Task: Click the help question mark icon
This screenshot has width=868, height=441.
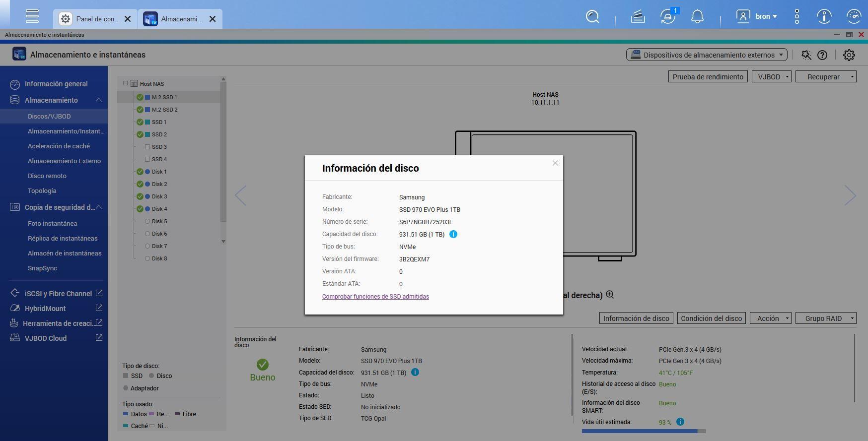Action: tap(822, 55)
